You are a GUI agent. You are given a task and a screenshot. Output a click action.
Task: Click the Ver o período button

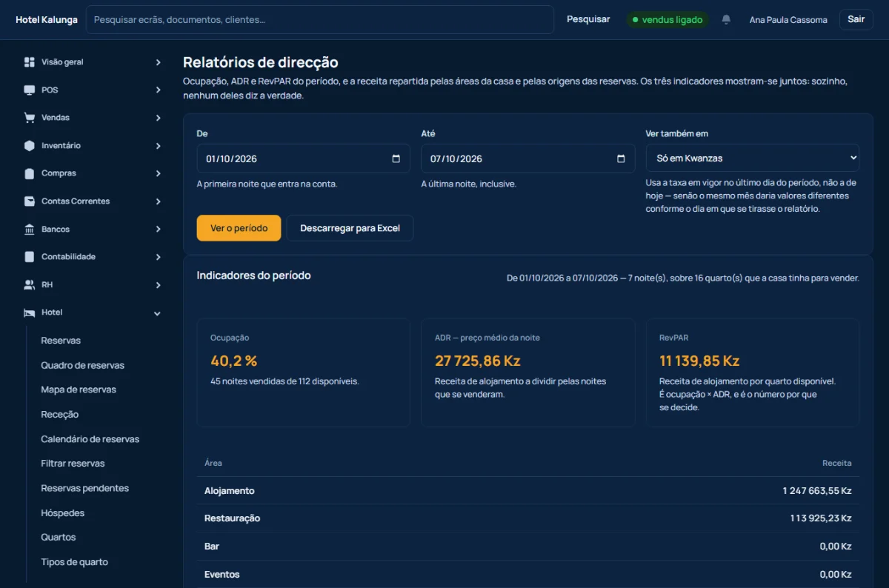(x=239, y=228)
